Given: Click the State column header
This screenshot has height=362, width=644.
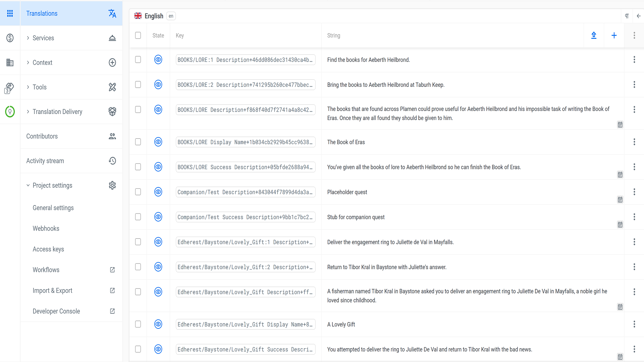Looking at the screenshot, I should coord(158,36).
